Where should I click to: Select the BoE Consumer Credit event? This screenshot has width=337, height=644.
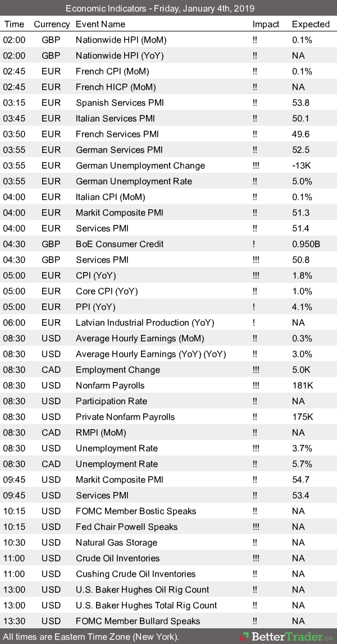[x=120, y=244]
